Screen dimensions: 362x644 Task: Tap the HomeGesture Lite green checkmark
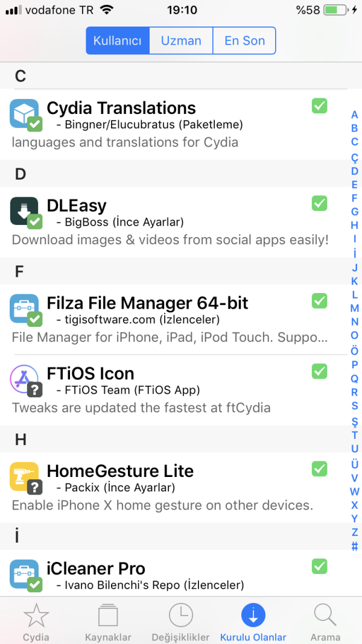pos(319,469)
